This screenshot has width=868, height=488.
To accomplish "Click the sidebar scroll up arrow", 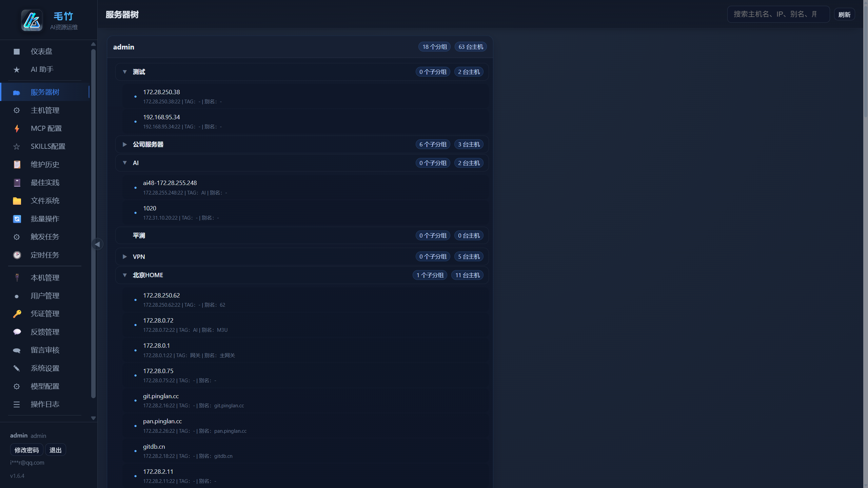I will coord(94,44).
